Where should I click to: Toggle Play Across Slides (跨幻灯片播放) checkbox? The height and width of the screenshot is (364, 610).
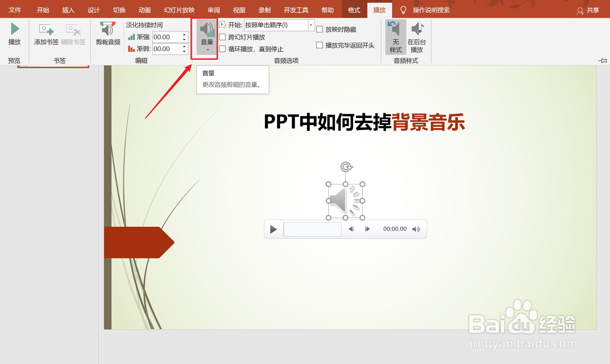222,37
